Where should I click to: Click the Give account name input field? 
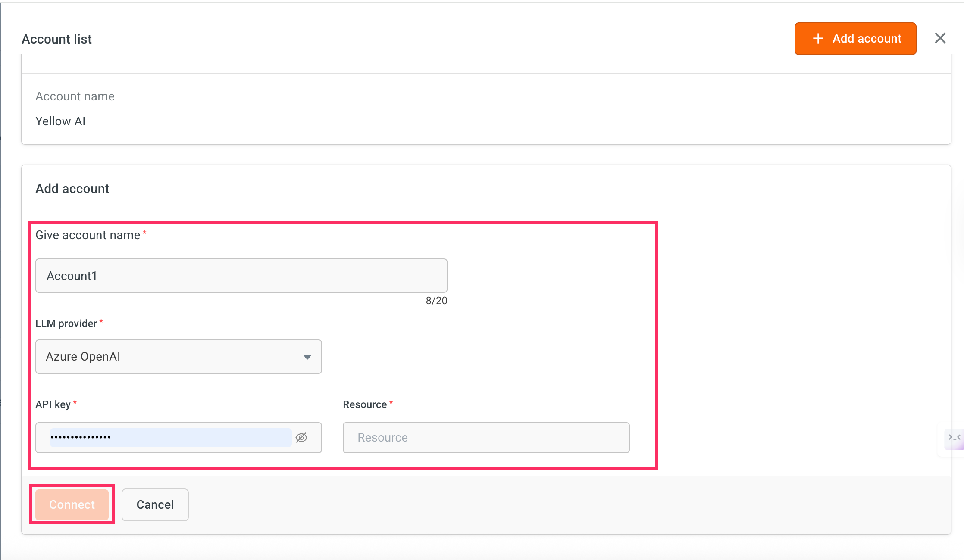pos(241,276)
